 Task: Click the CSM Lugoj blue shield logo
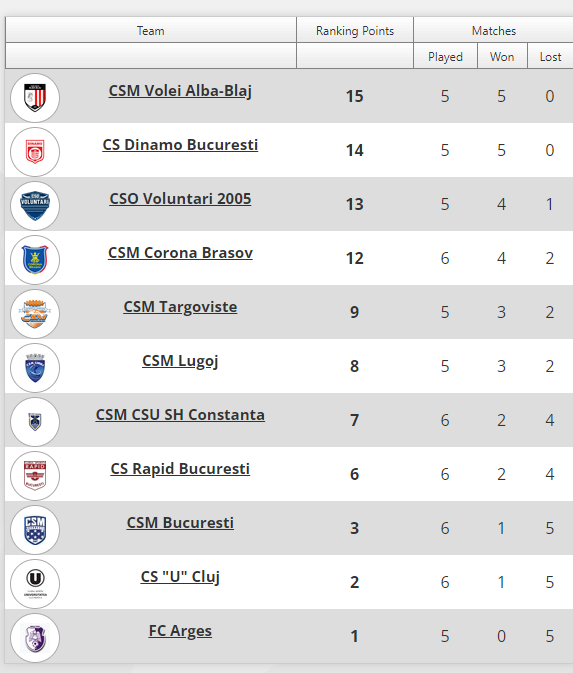coord(35,368)
